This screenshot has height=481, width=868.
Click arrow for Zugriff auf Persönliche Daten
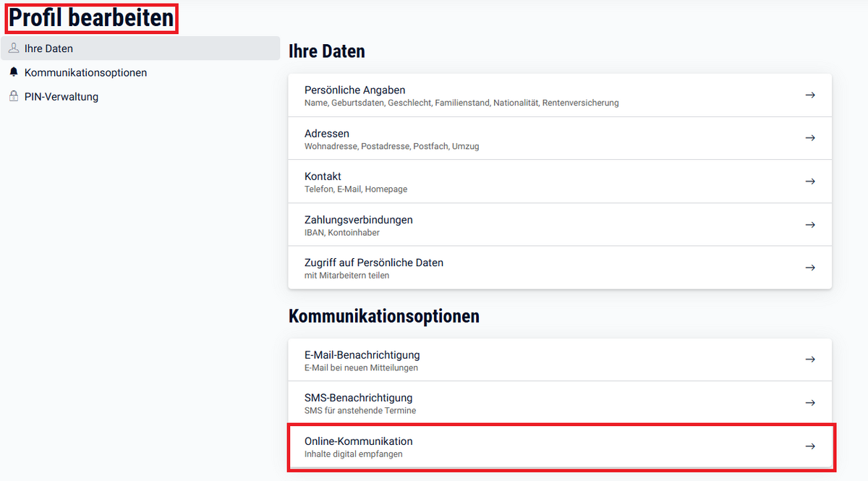pyautogui.click(x=810, y=268)
